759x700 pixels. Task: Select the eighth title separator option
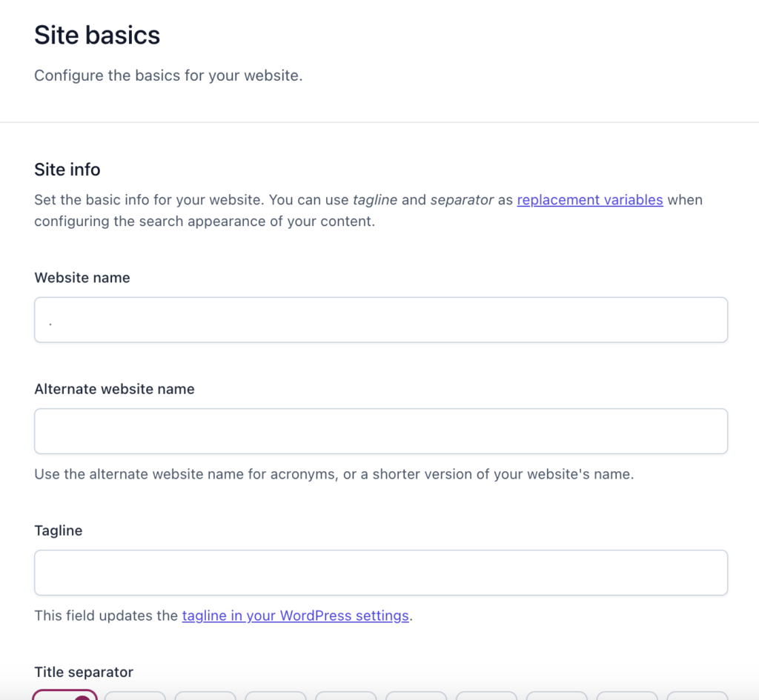coord(557,696)
